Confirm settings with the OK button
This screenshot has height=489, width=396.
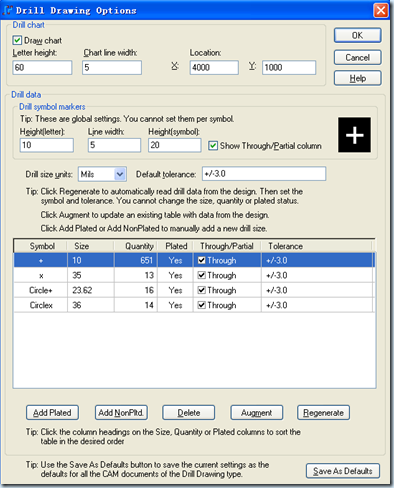click(x=357, y=35)
